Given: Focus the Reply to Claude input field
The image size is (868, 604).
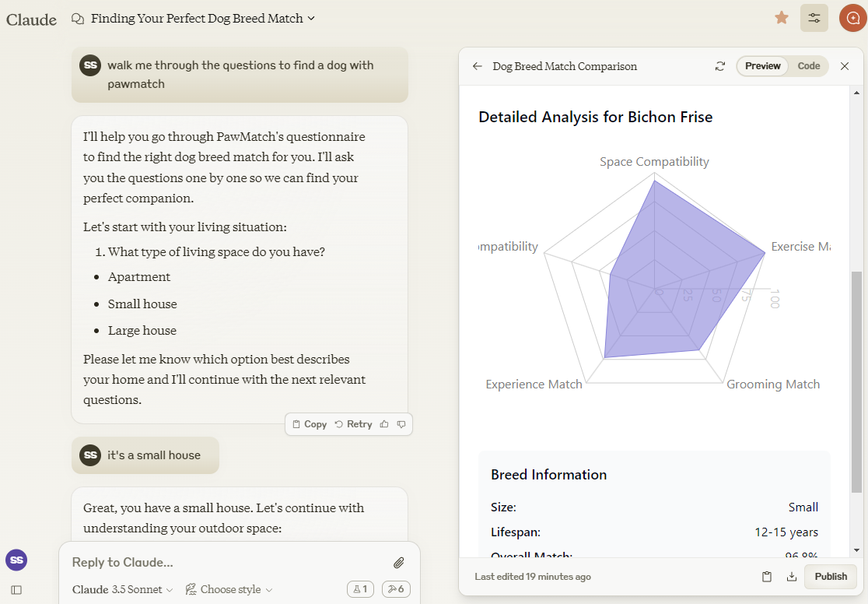Looking at the screenshot, I should [226, 562].
